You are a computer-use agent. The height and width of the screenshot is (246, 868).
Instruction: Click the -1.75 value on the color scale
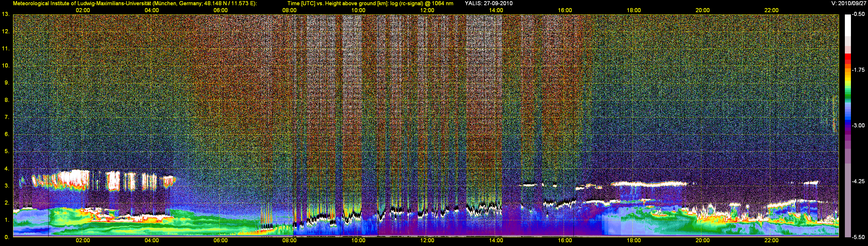858,70
